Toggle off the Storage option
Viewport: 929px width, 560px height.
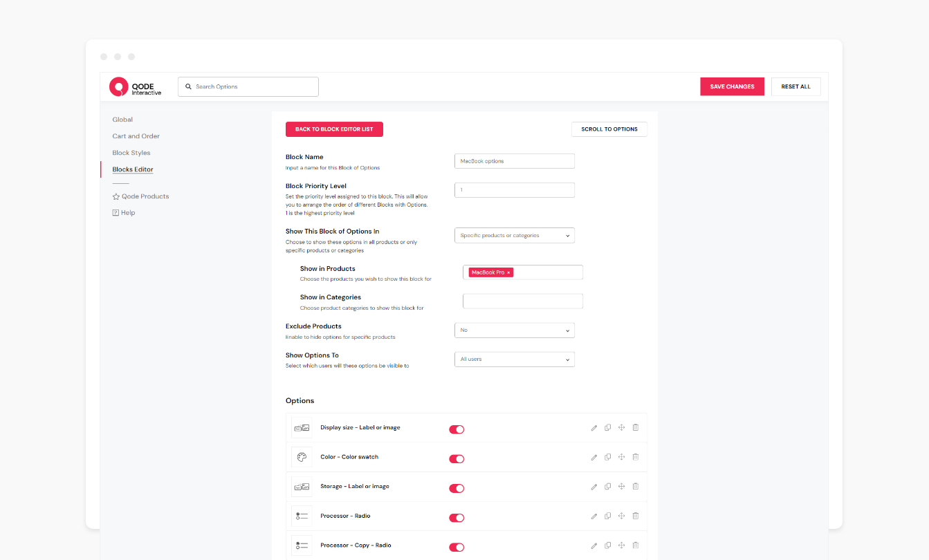click(457, 488)
